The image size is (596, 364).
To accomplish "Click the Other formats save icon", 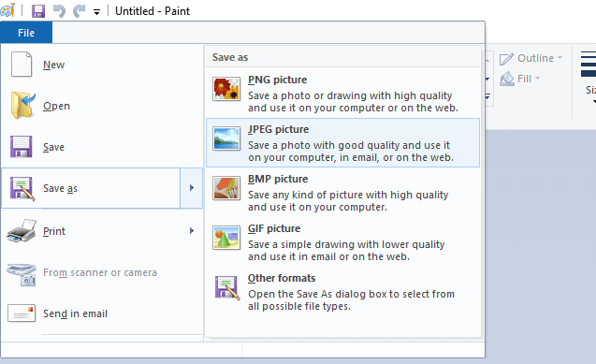I will pos(227,287).
